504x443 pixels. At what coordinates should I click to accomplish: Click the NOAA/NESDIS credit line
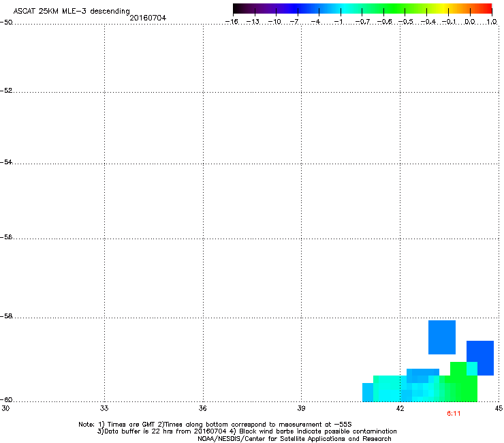tap(294, 439)
